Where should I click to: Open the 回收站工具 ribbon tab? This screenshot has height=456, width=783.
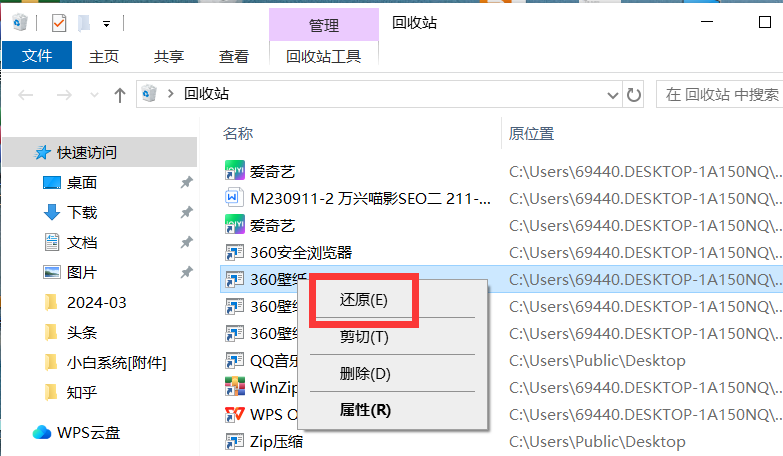[x=324, y=56]
